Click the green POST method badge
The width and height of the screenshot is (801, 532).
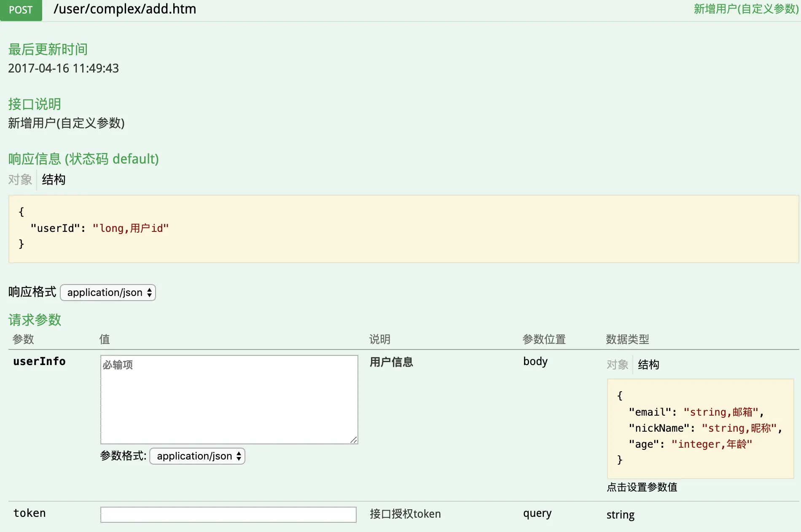(x=21, y=10)
